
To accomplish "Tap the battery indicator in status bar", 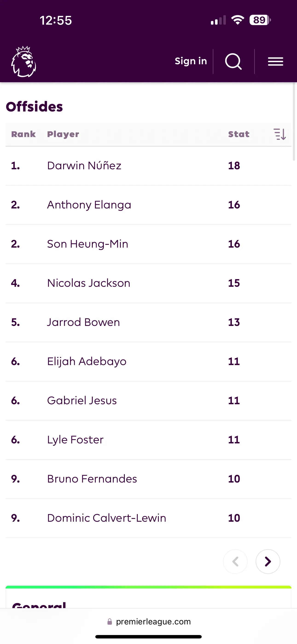I will [x=260, y=20].
